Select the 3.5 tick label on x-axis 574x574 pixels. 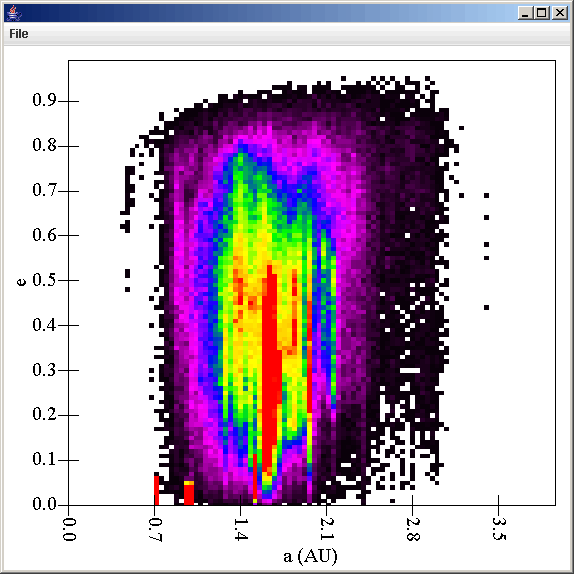pos(499,529)
